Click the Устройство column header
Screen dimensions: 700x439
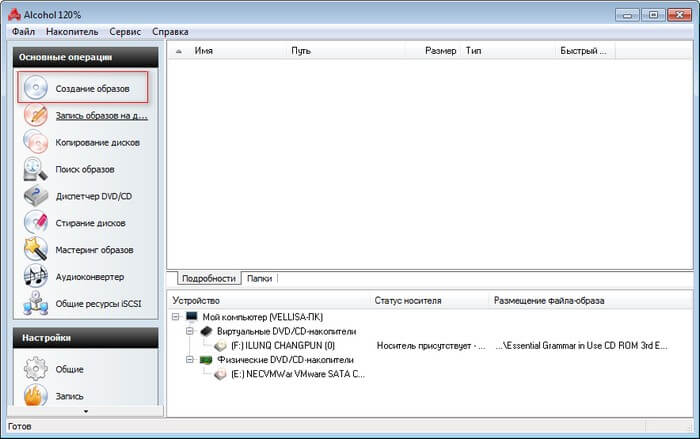tap(270, 301)
